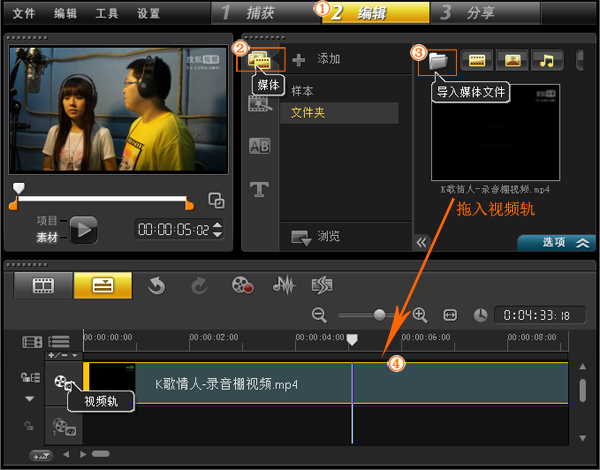The width and height of the screenshot is (600, 470).
Task: Toggle video filter in library
Action: tap(477, 60)
